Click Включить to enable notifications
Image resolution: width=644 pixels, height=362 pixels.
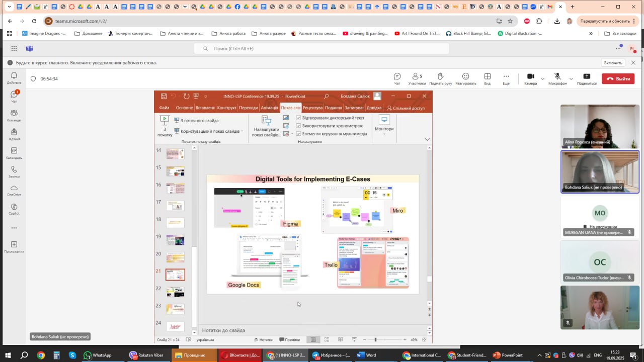(613, 63)
